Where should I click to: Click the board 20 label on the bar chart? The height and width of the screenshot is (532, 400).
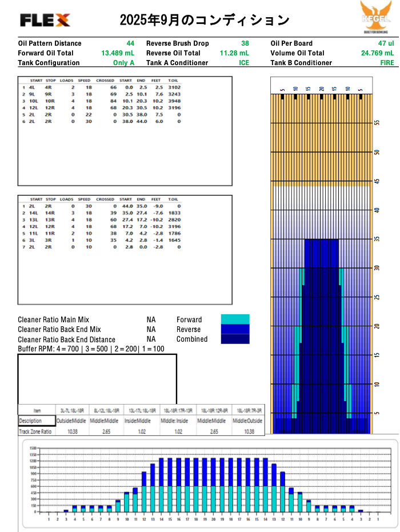[213, 519]
